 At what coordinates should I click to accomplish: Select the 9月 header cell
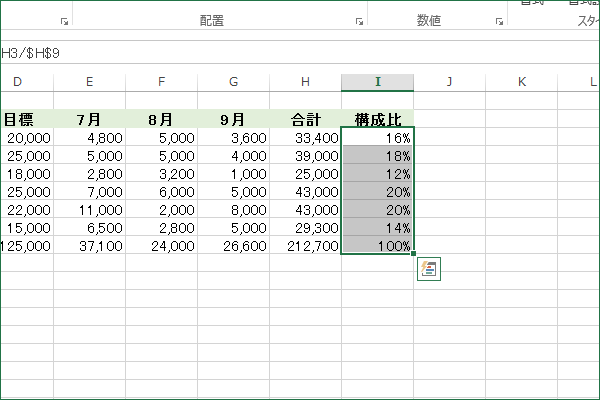coord(233,119)
